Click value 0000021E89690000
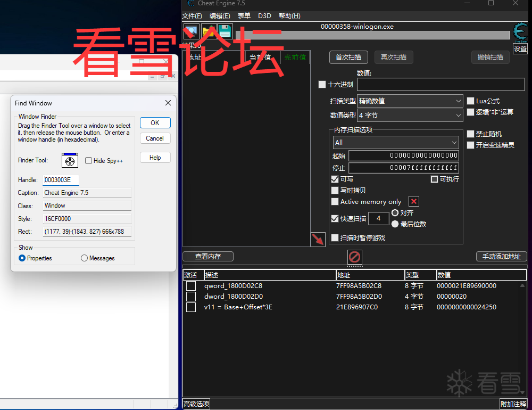Viewport: 532px width, 410px height. coord(467,286)
